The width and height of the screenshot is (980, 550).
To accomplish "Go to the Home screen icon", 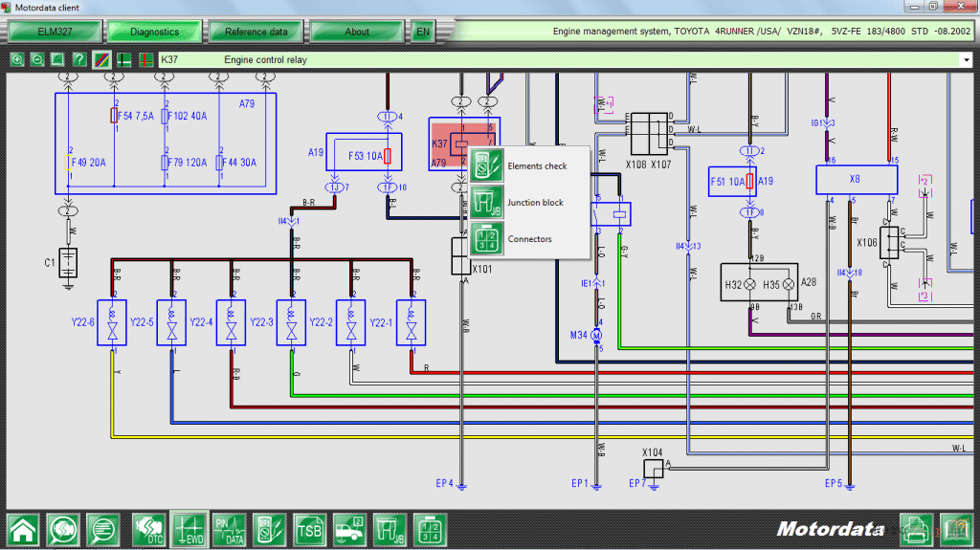I will pos(23,530).
